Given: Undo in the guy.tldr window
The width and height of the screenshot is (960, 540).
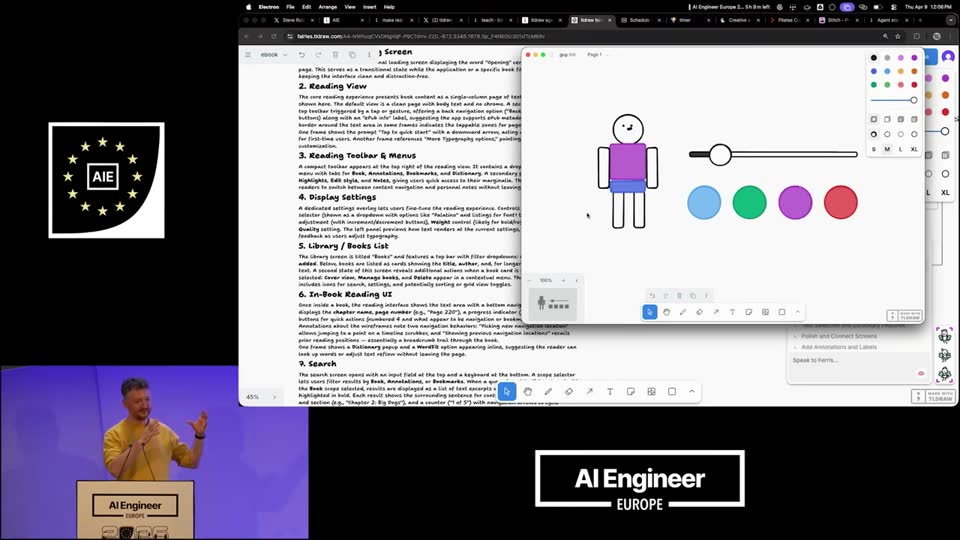Looking at the screenshot, I should tap(652, 296).
